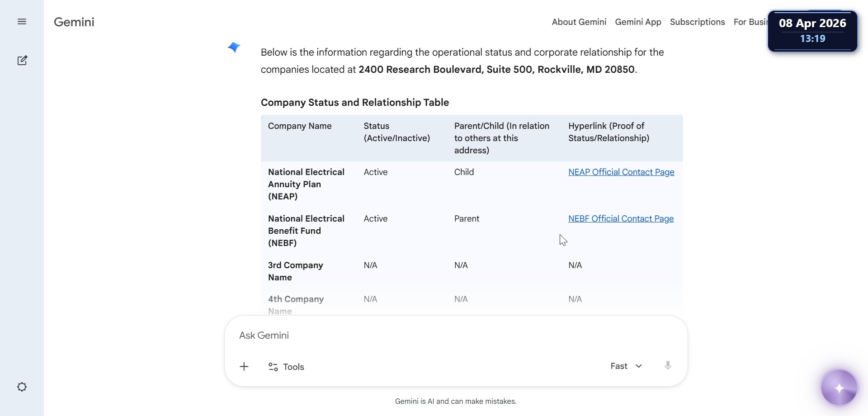Click the Gemini logo text
This screenshot has height=416, width=868.
click(x=74, y=22)
